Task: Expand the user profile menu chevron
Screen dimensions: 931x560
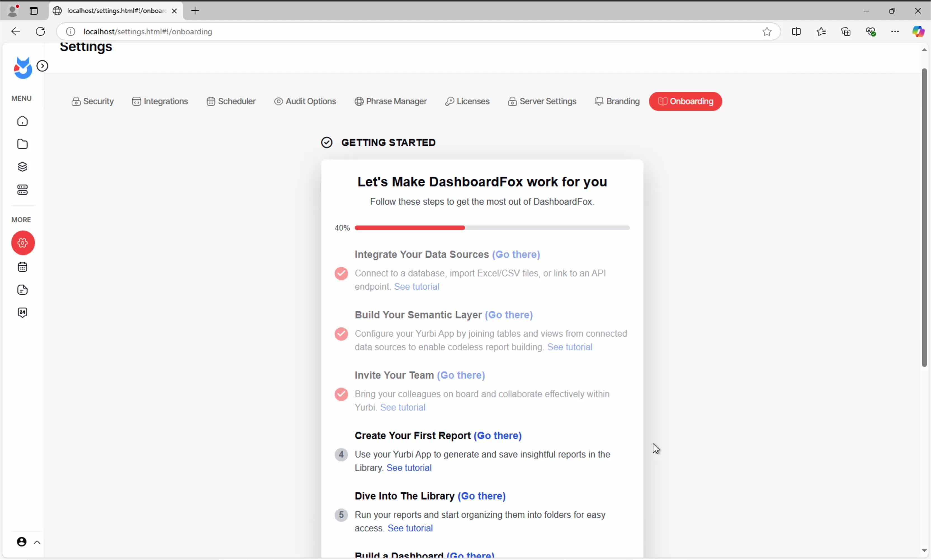Action: [x=37, y=542]
